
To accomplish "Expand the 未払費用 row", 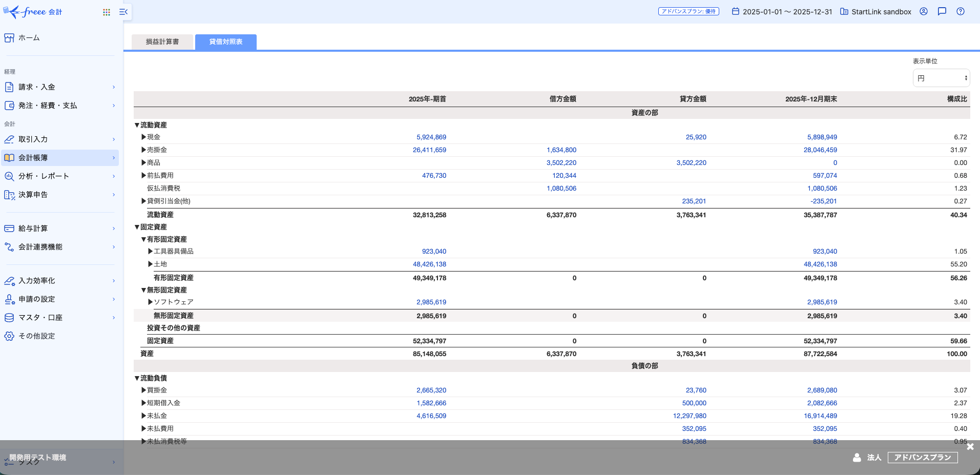I will [x=144, y=428].
